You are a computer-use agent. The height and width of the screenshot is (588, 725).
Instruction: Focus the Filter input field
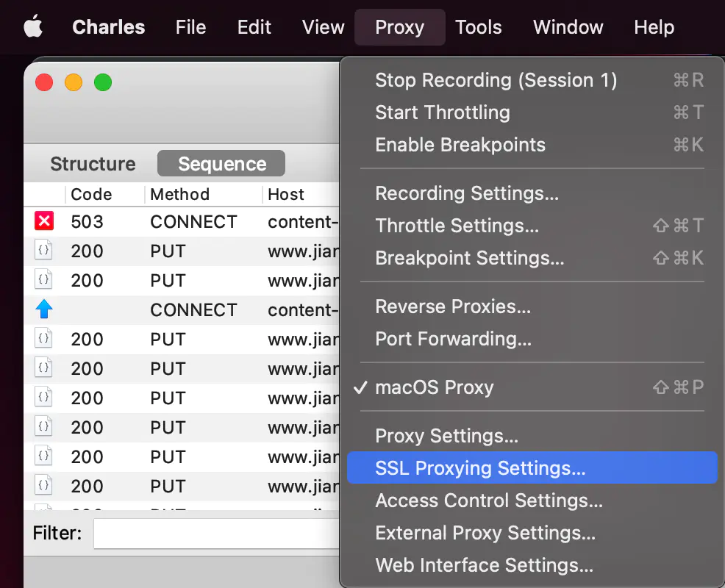[216, 534]
